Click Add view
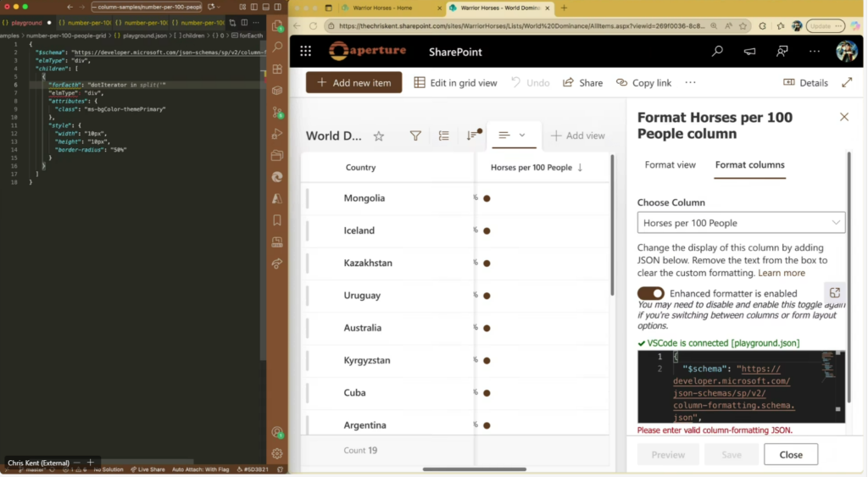 pos(577,136)
